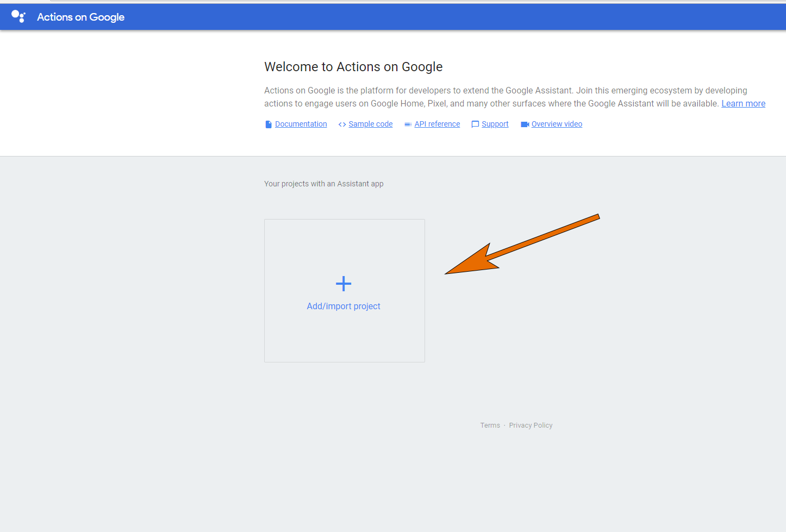Click the video camera icon for Overview video
The width and height of the screenshot is (786, 532).
[525, 124]
